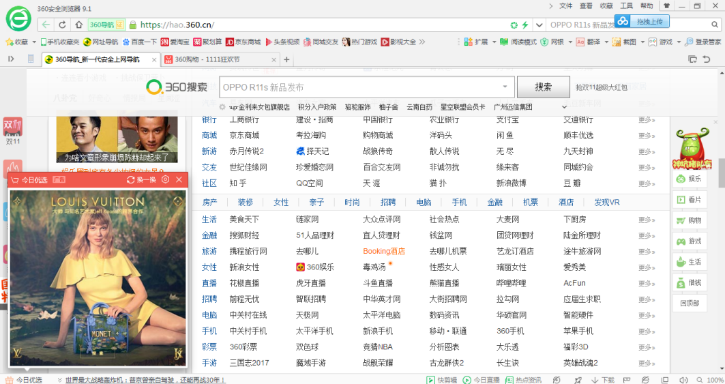This screenshot has height=384, width=725.
Task: Show more bookmarks via the chevron overflow
Action: pyautogui.click(x=422, y=42)
